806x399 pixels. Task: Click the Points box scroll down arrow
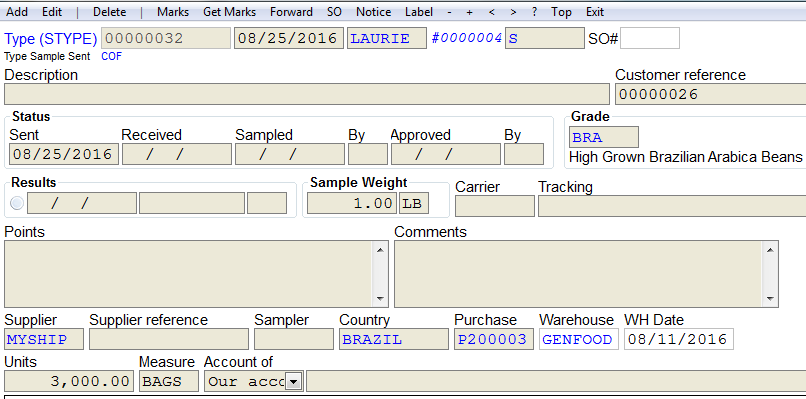[380, 298]
